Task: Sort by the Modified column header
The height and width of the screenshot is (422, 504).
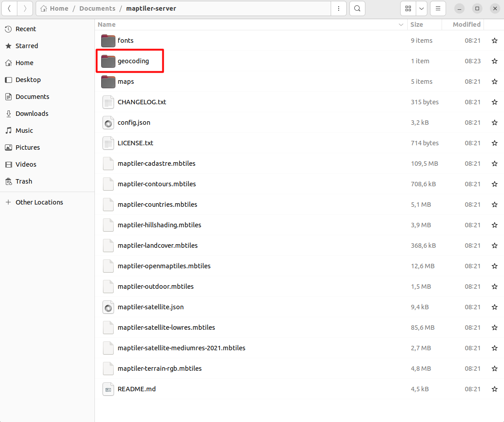Action: pos(463,25)
